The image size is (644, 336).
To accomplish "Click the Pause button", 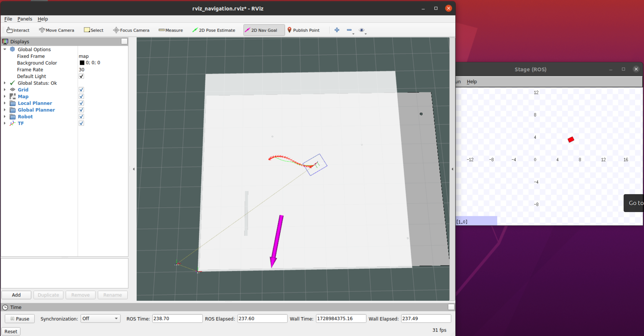I will click(20, 319).
